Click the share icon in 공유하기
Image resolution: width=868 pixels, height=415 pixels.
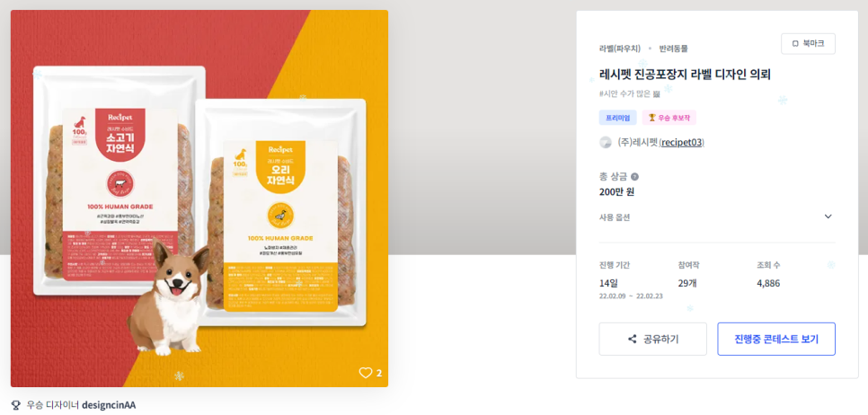coord(633,339)
